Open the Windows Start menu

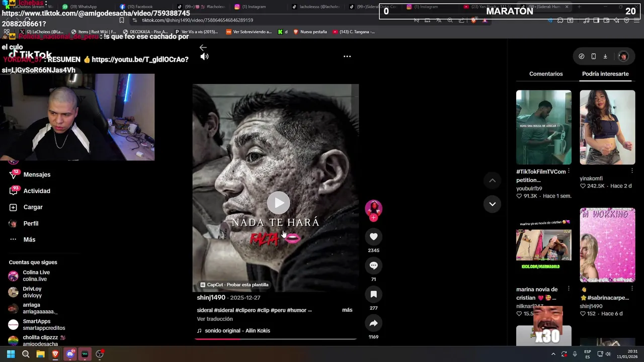pyautogui.click(x=11, y=354)
